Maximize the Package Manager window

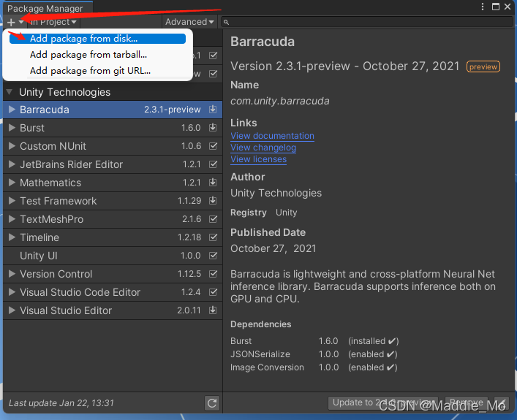click(x=496, y=7)
